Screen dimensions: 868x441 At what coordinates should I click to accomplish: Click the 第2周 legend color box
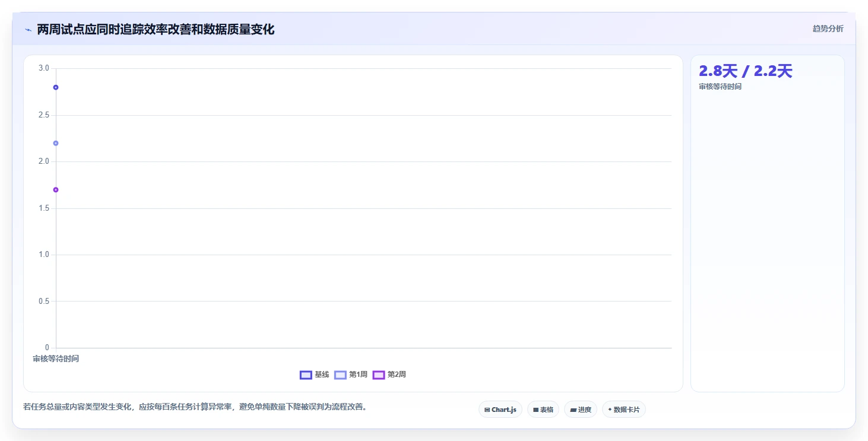(x=379, y=375)
